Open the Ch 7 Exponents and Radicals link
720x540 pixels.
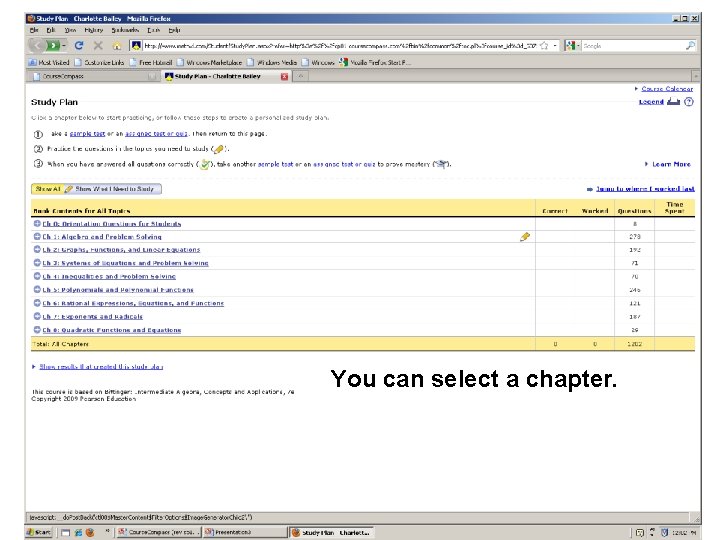coord(92,316)
